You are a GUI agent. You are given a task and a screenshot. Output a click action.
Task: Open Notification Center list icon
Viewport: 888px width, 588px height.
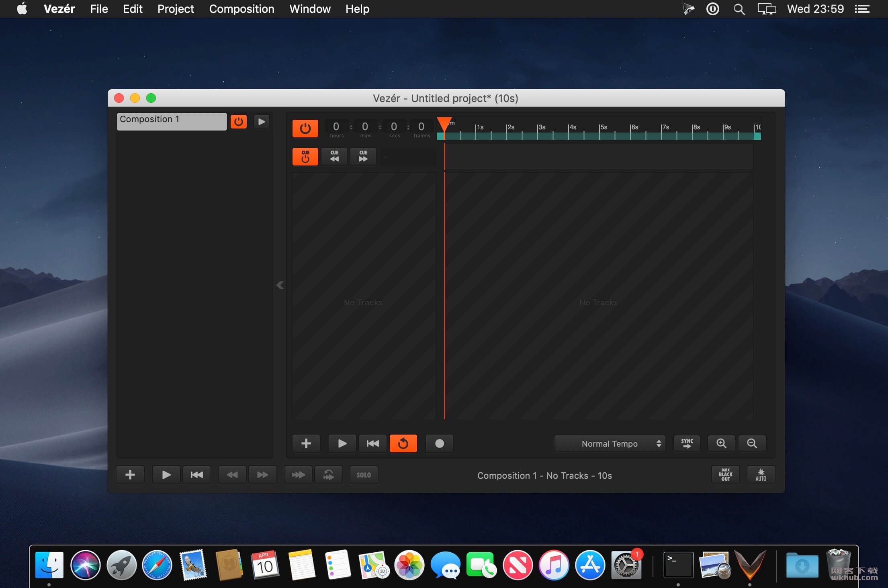862,9
